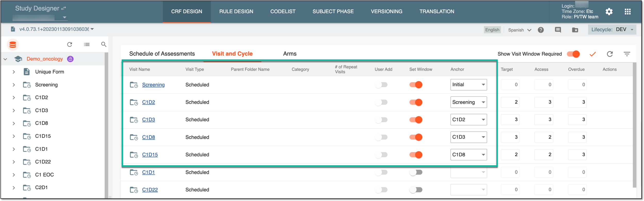Open the C1D8 visit link
The width and height of the screenshot is (644, 201).
click(x=149, y=137)
